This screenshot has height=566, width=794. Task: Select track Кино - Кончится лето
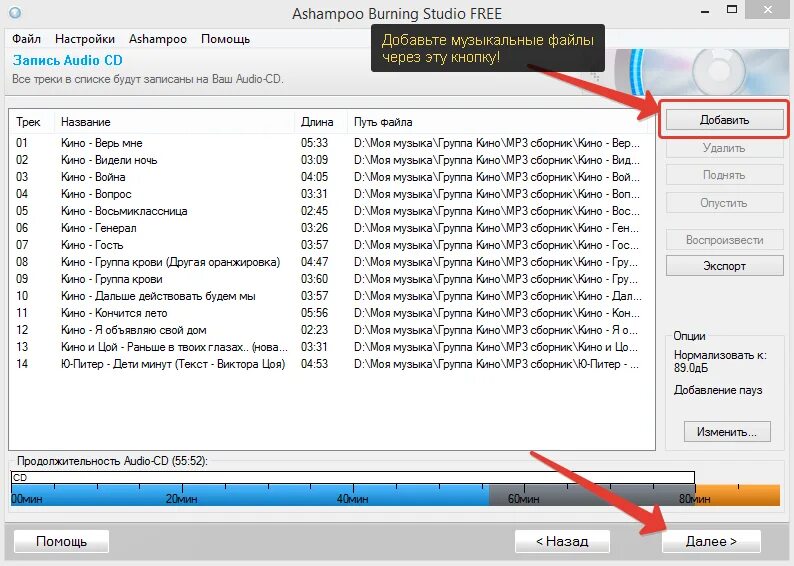331,313
